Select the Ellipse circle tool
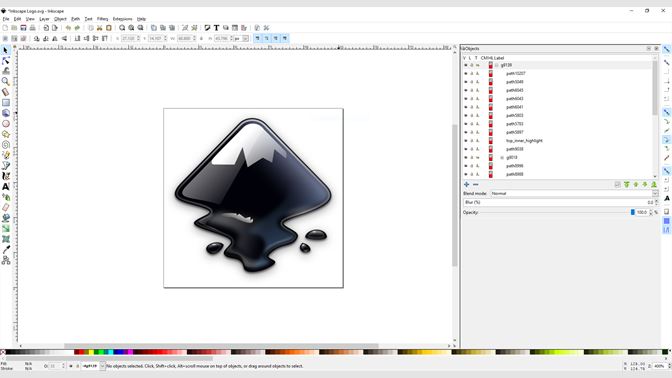Viewport: 672px width, 378px height. [x=6, y=123]
